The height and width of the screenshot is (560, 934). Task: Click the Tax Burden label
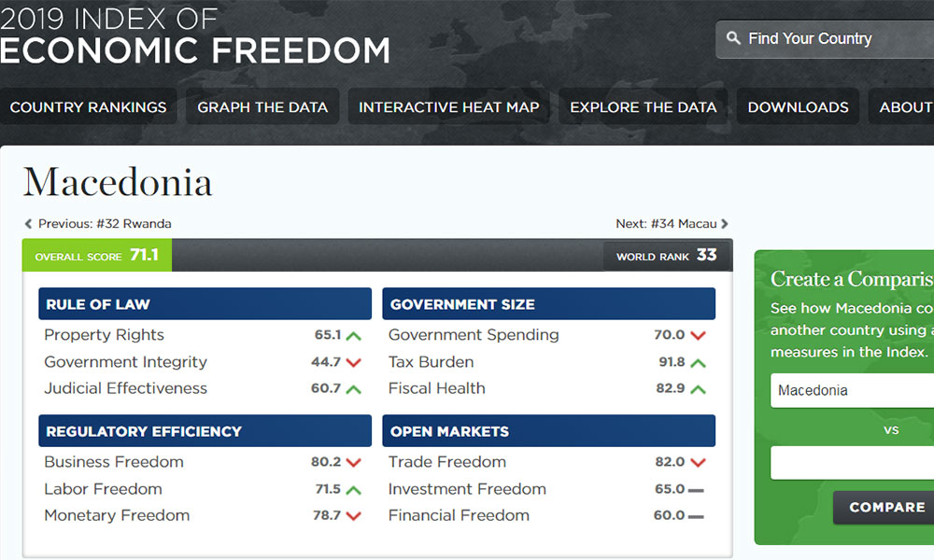tap(432, 362)
